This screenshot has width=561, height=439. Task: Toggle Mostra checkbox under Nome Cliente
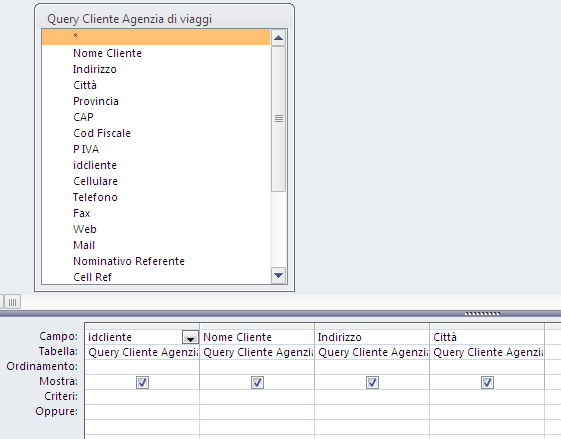click(257, 382)
